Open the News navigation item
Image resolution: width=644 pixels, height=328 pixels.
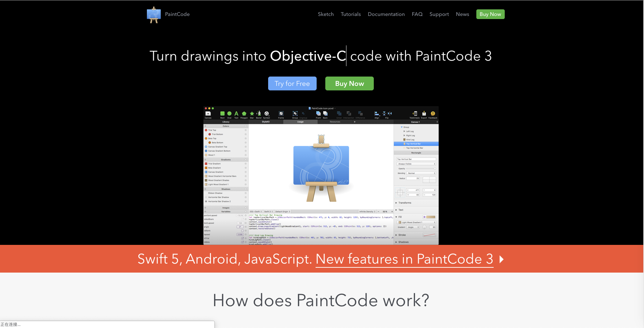[462, 14]
